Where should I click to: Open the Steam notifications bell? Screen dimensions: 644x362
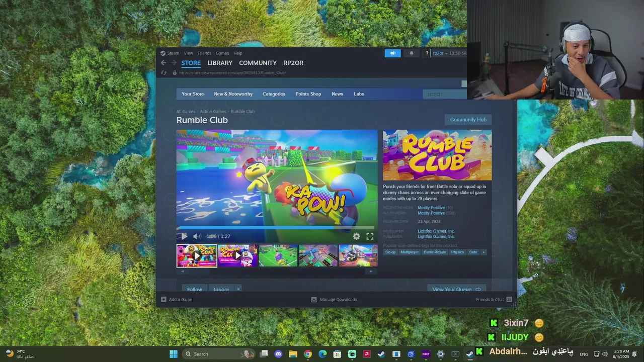[x=411, y=53]
